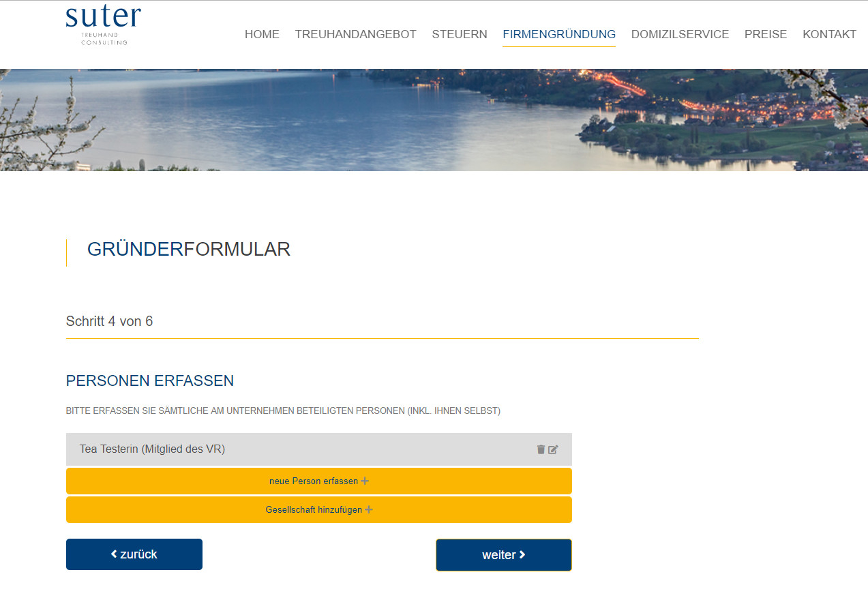The height and width of the screenshot is (613, 868).
Task: Open the PREISE page
Action: (x=766, y=34)
